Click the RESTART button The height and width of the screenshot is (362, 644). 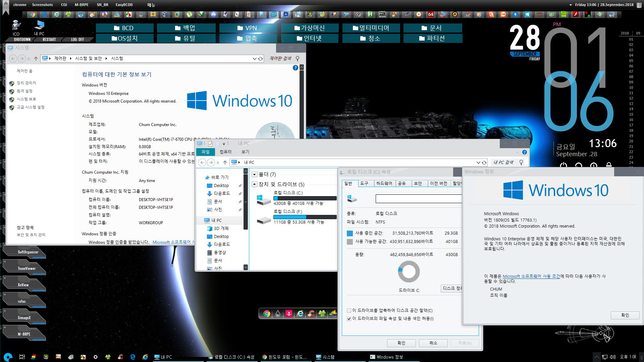(49, 39)
